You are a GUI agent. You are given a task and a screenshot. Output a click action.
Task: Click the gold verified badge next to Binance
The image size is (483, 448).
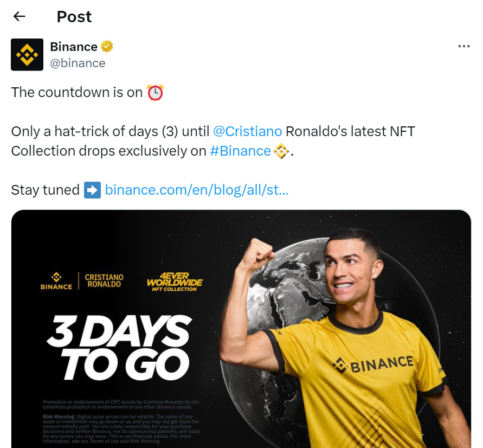click(x=107, y=47)
